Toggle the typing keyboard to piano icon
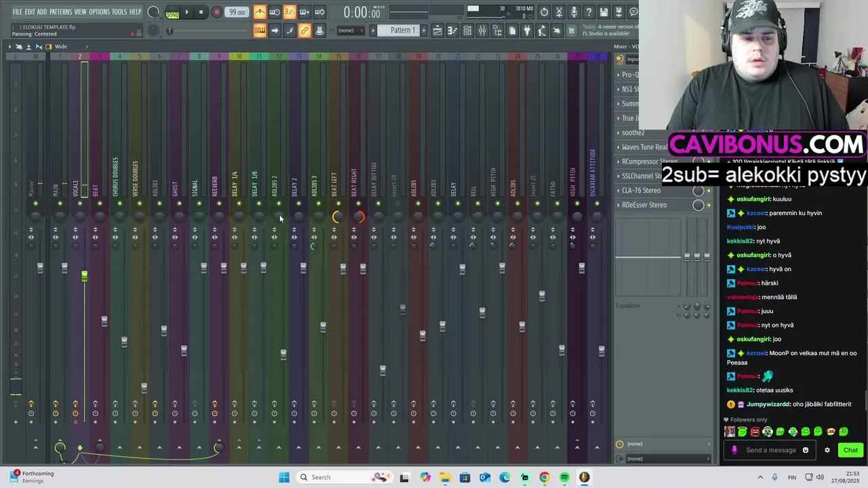This screenshot has width=868, height=488. [260, 30]
